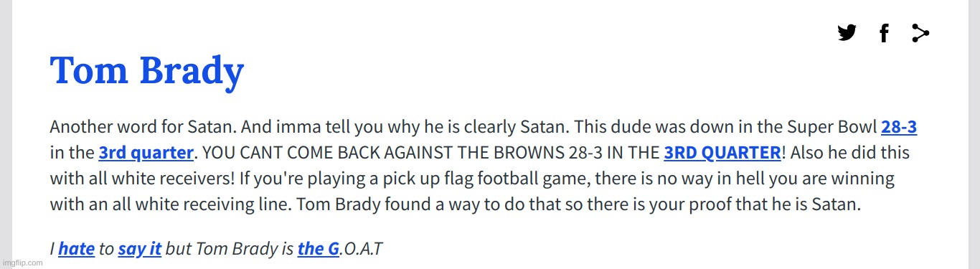Open the uppercase 3RD QUARTER link

pos(722,153)
